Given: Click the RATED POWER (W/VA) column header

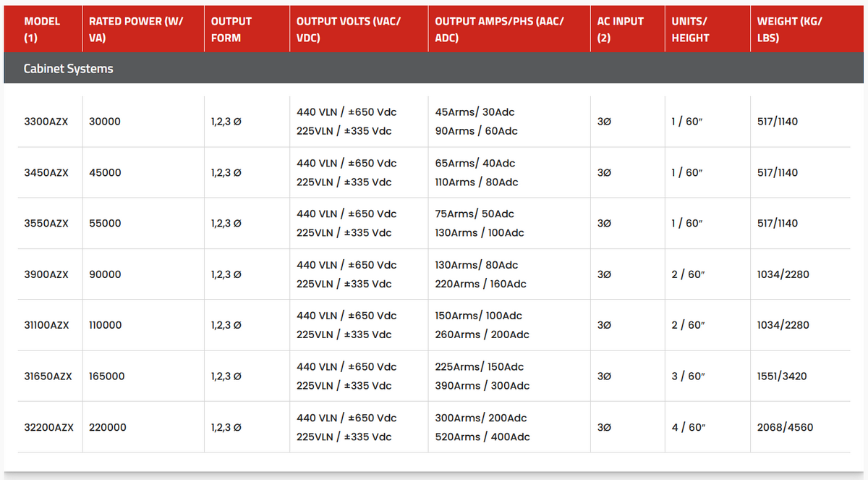Looking at the screenshot, I should coord(136,30).
